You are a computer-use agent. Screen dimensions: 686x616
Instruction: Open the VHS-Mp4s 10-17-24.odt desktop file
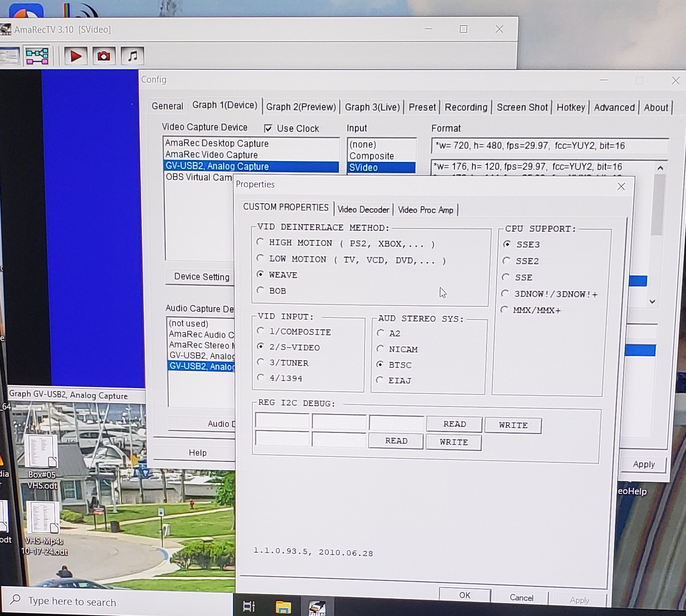point(44,528)
